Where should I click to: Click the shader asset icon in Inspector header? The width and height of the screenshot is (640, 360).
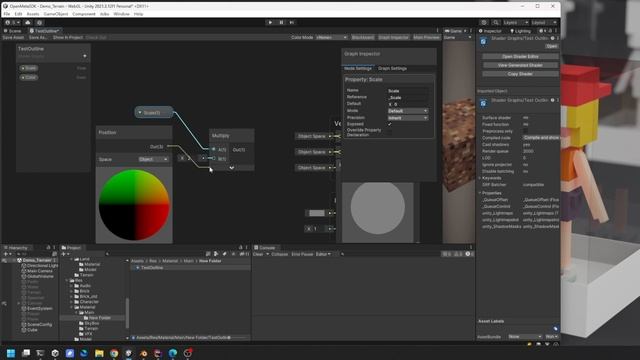[x=483, y=41]
